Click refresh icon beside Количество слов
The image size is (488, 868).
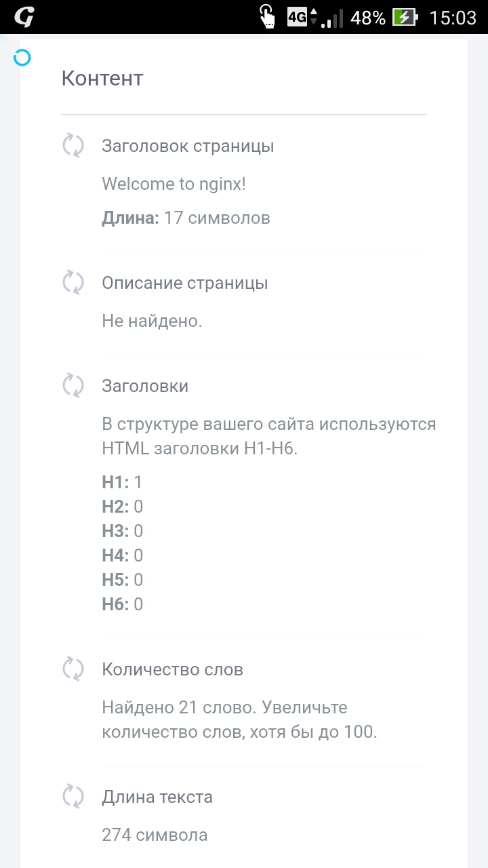73,669
